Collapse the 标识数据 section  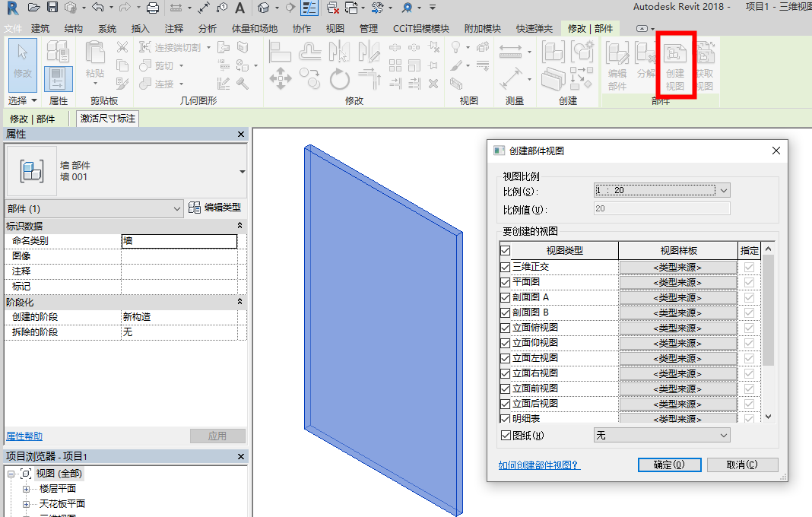[239, 226]
